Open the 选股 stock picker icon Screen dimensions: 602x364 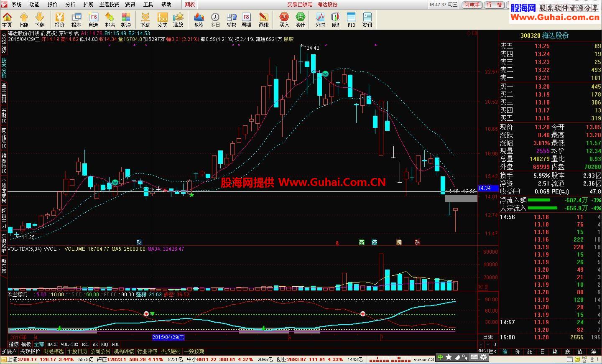[x=179, y=20]
